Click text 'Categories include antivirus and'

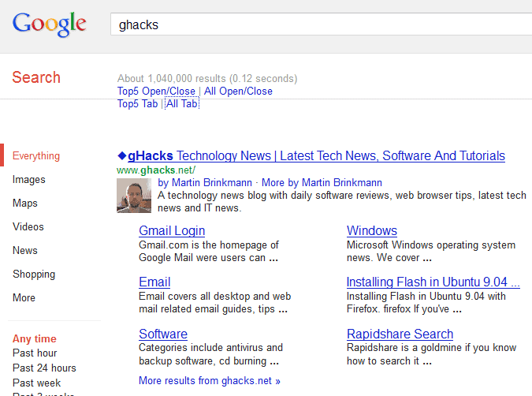210,347
